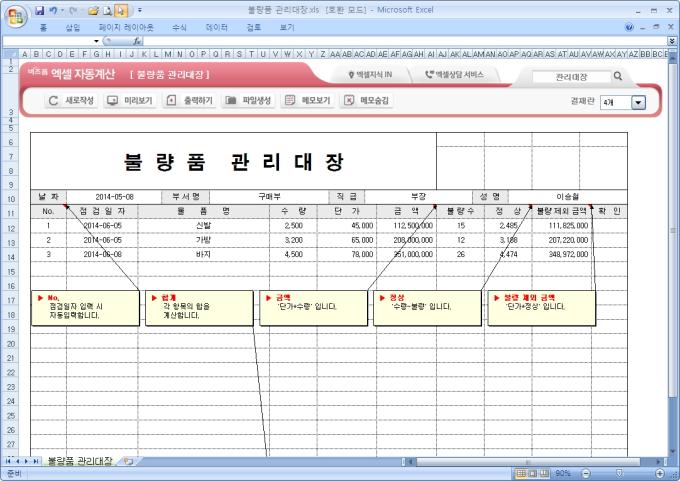Switch to Normal view in status bar
Image resolution: width=680 pixels, height=481 pixels.
tap(521, 473)
